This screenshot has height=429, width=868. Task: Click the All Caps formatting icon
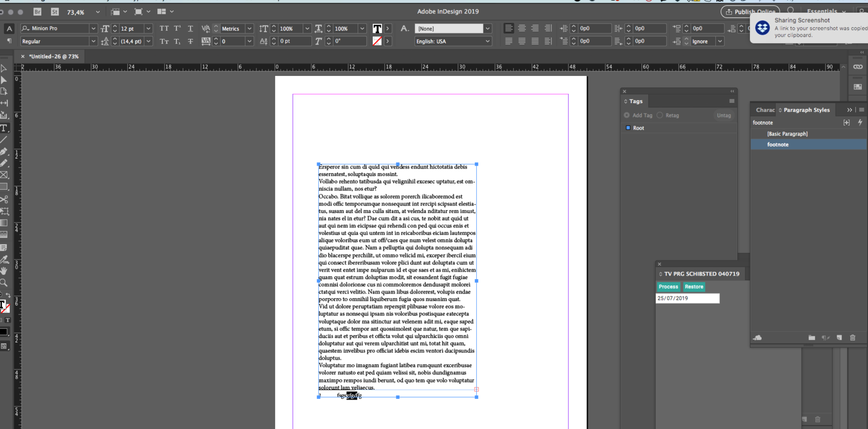tap(164, 28)
